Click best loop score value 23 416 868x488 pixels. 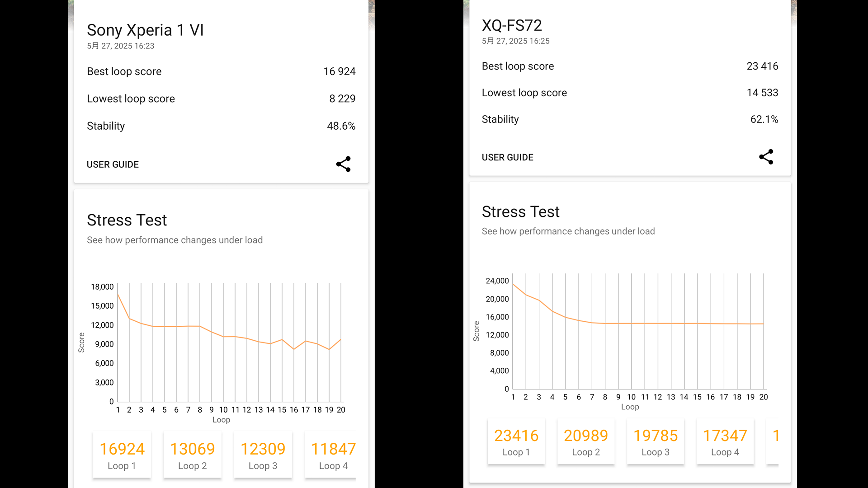[x=762, y=66]
